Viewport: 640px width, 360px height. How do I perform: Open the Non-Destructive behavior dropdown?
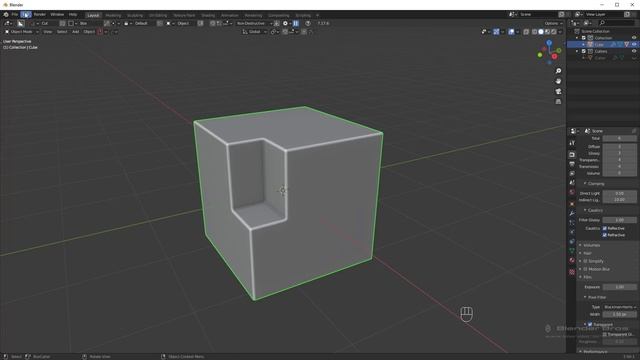[x=253, y=23]
